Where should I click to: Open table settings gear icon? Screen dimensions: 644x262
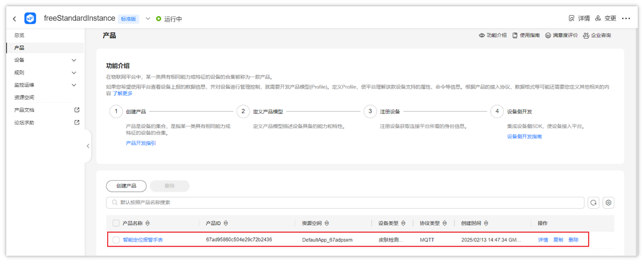(608, 203)
